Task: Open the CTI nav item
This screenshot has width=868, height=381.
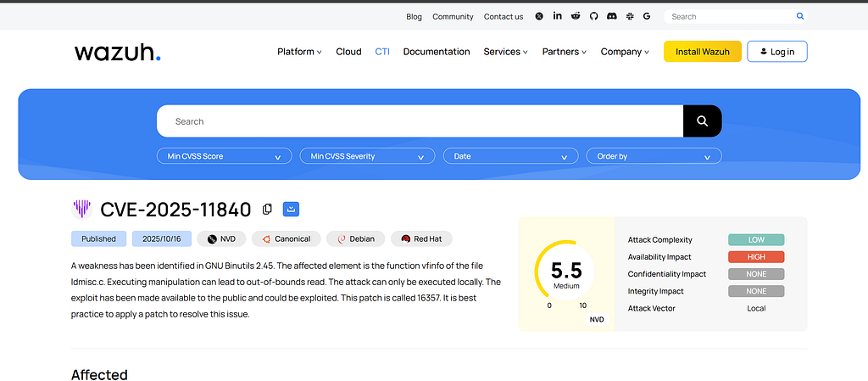Action: pos(382,52)
